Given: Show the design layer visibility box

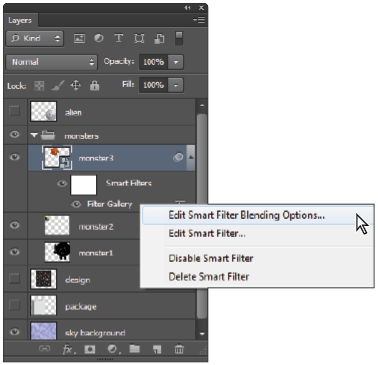Looking at the screenshot, I should 15,278.
